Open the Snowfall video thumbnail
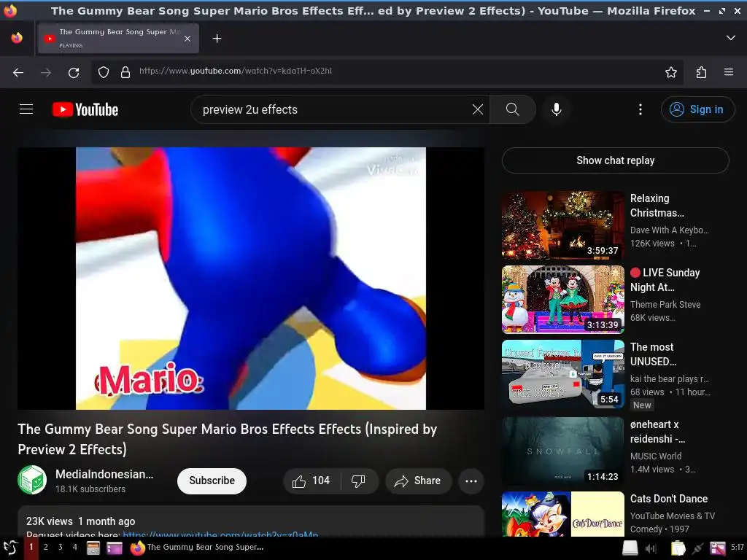This screenshot has height=560, width=747. pyautogui.click(x=562, y=451)
